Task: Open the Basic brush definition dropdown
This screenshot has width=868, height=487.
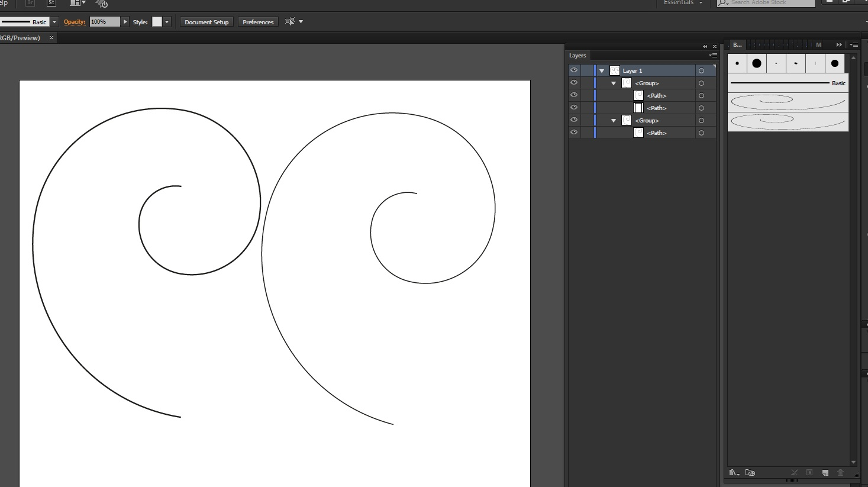Action: coord(54,22)
